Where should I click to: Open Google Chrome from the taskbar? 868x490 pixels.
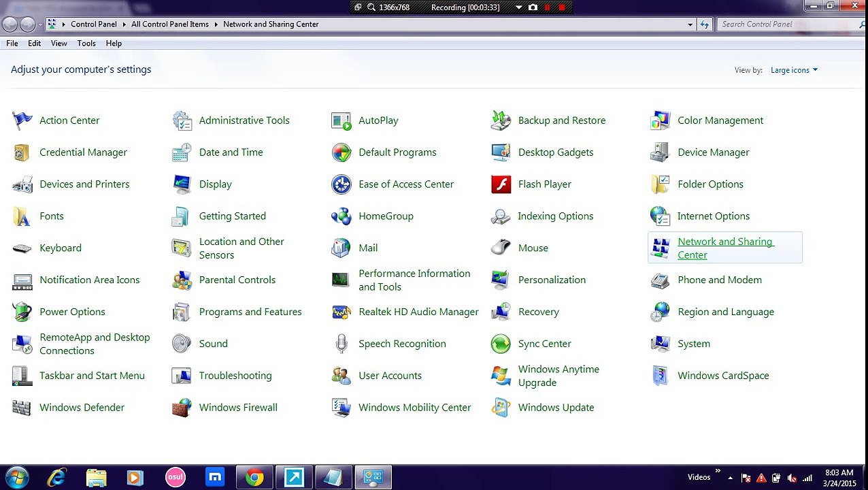(254, 478)
